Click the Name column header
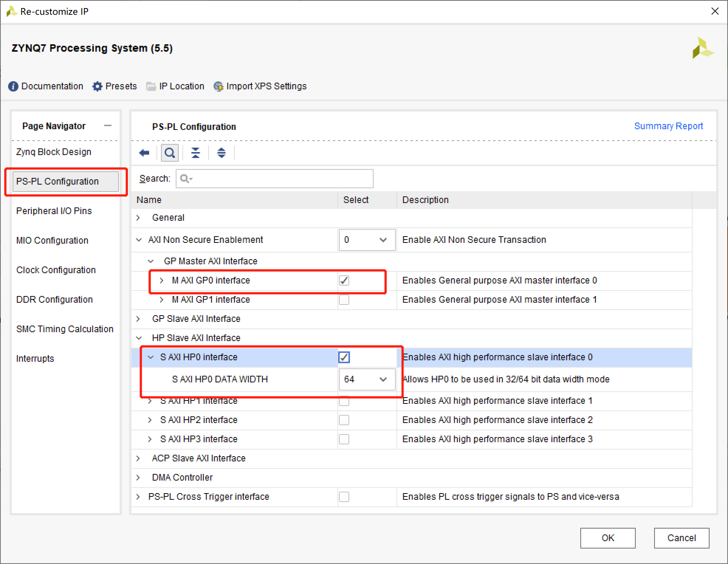The height and width of the screenshot is (564, 728). click(235, 200)
